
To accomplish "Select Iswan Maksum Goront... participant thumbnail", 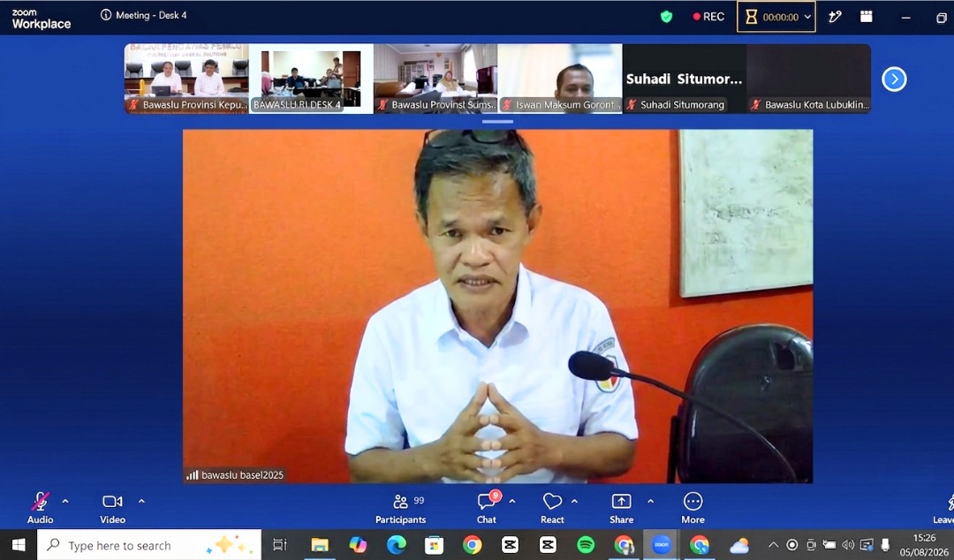I will click(560, 79).
